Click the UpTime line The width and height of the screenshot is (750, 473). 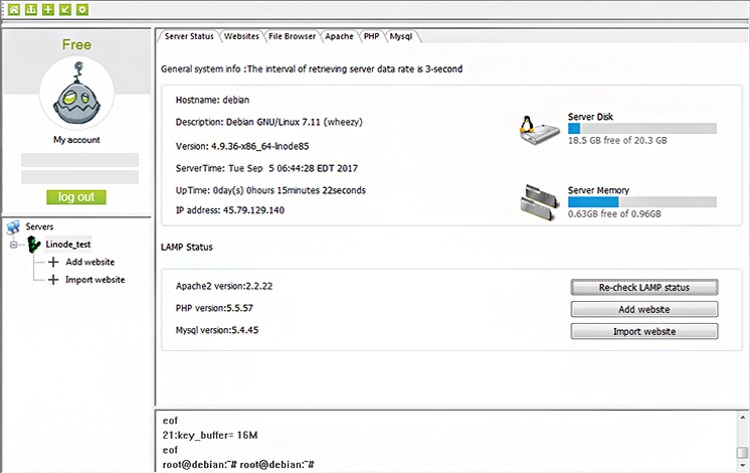271,190
